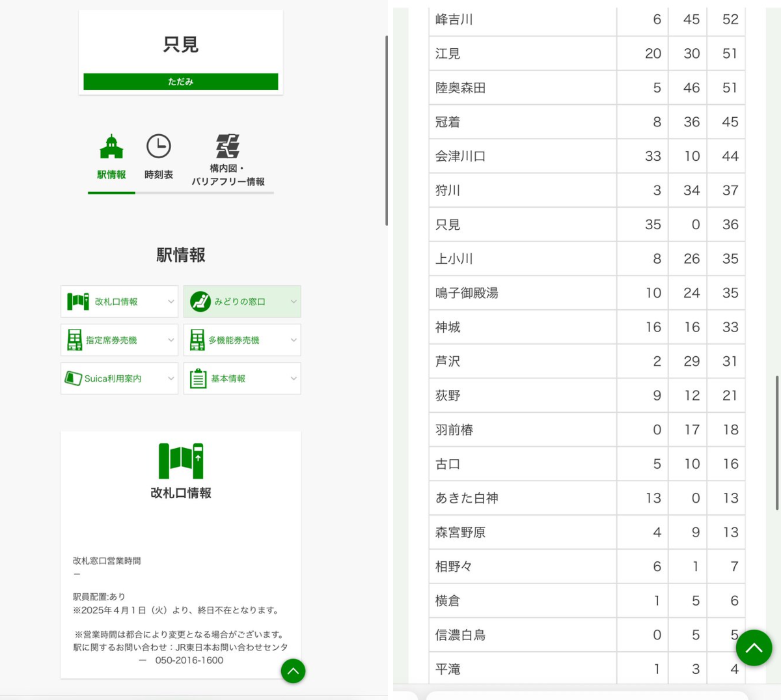Image resolution: width=781 pixels, height=700 pixels.
Task: Click the 鳴子御殿湯 station row
Action: (587, 293)
